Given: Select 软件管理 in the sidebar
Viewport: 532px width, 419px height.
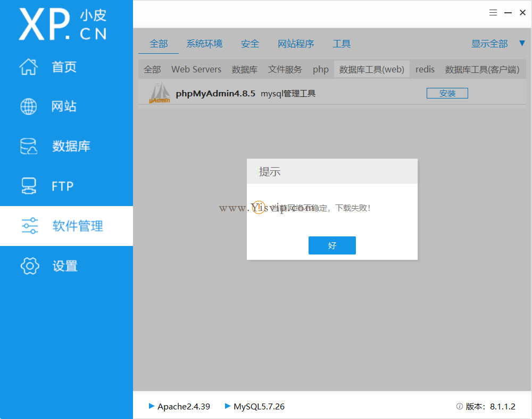Looking at the screenshot, I should pyautogui.click(x=66, y=226).
